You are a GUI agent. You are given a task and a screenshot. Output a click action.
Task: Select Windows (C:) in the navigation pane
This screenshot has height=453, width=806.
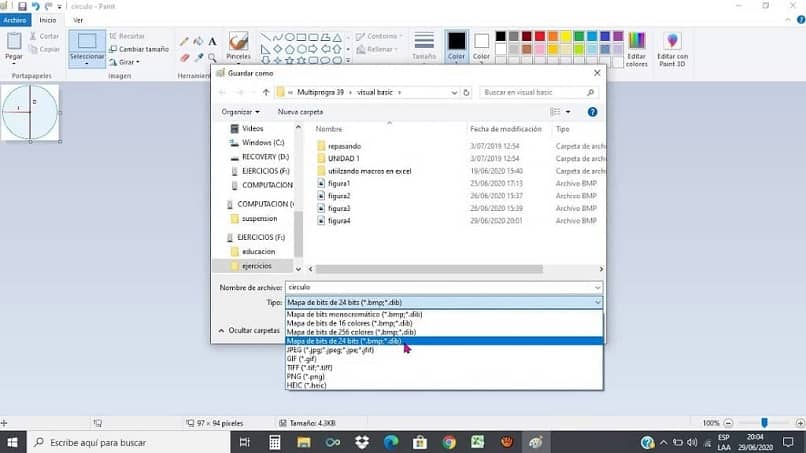[263, 143]
